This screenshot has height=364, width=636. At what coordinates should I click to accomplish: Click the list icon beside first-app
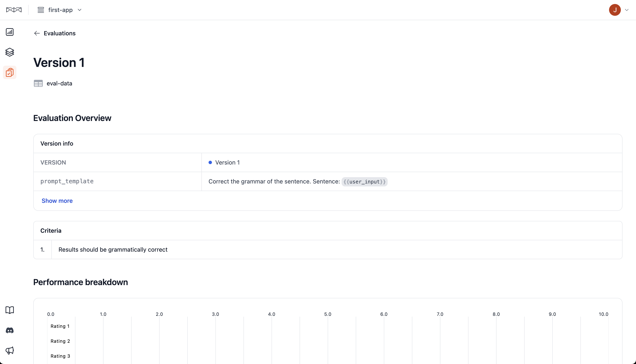41,10
